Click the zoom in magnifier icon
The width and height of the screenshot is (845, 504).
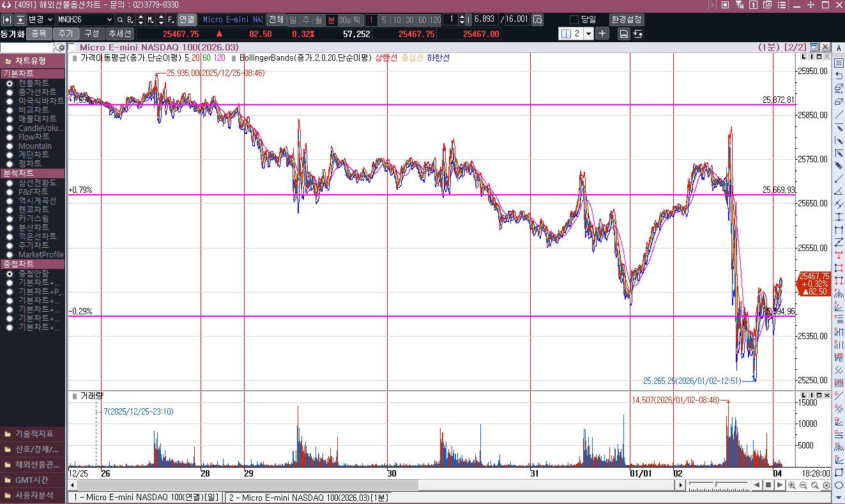point(791,485)
